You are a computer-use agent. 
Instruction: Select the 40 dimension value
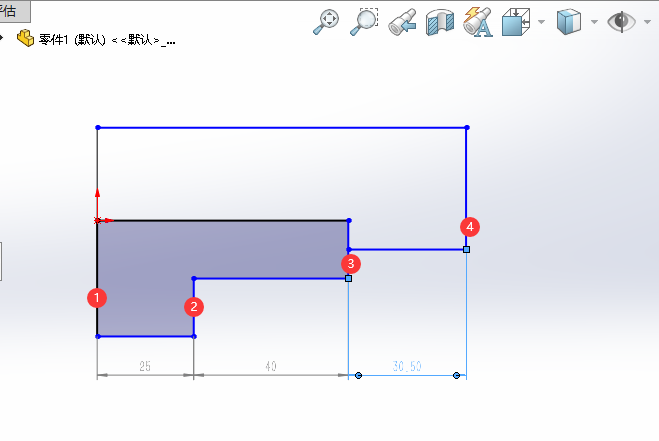click(271, 366)
